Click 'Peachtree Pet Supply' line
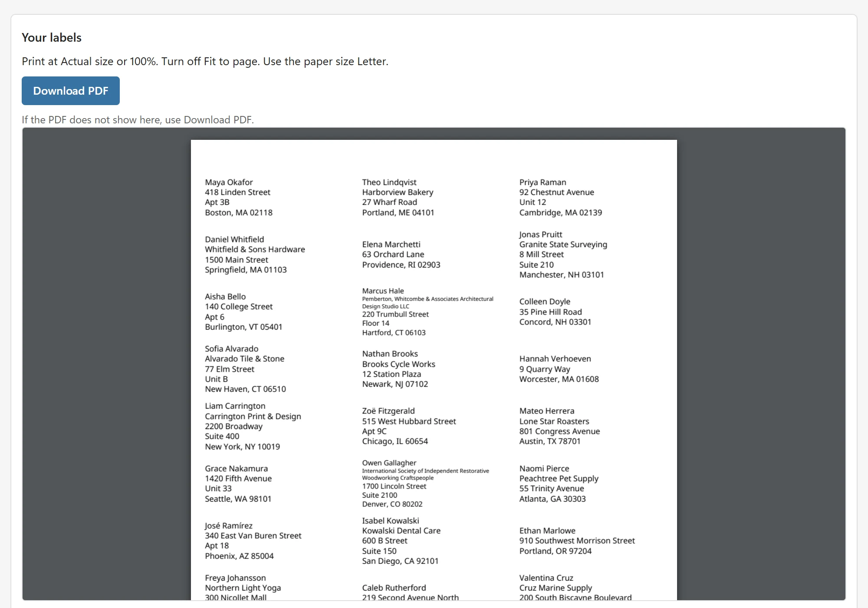Viewport: 868px width, 608px height. coord(559,479)
